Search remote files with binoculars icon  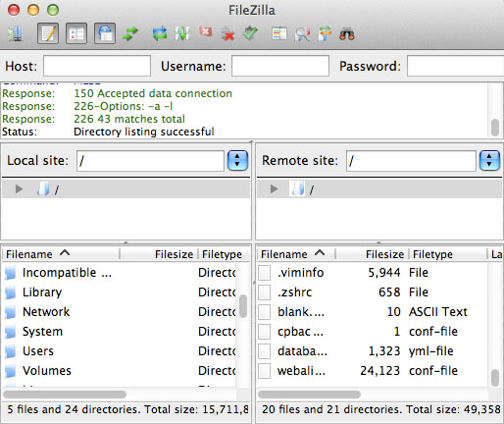click(x=347, y=33)
